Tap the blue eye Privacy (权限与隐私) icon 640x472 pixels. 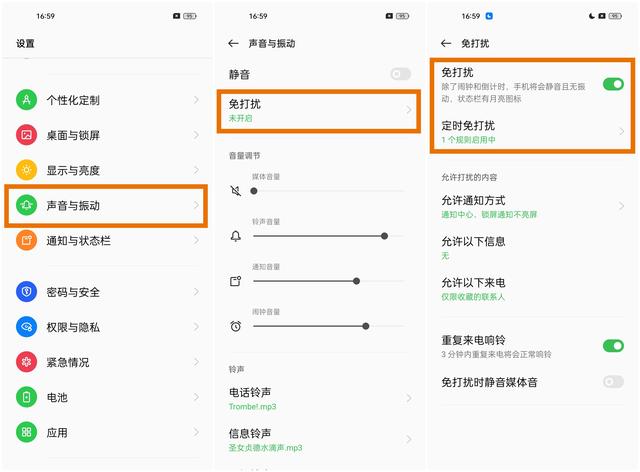(27, 327)
